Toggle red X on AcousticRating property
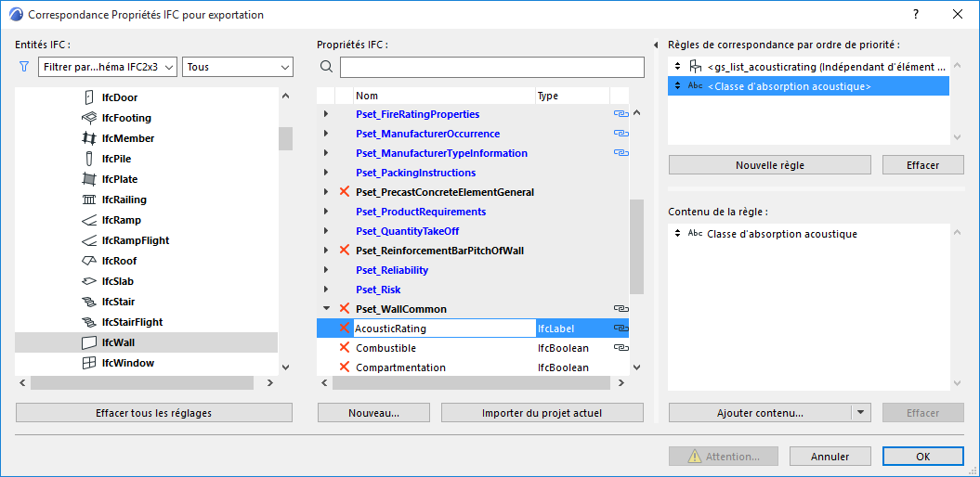 344,328
